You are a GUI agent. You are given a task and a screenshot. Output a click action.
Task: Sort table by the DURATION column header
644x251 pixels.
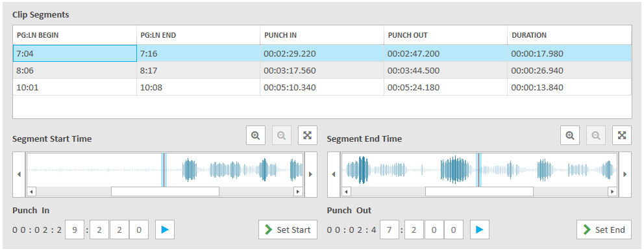569,35
